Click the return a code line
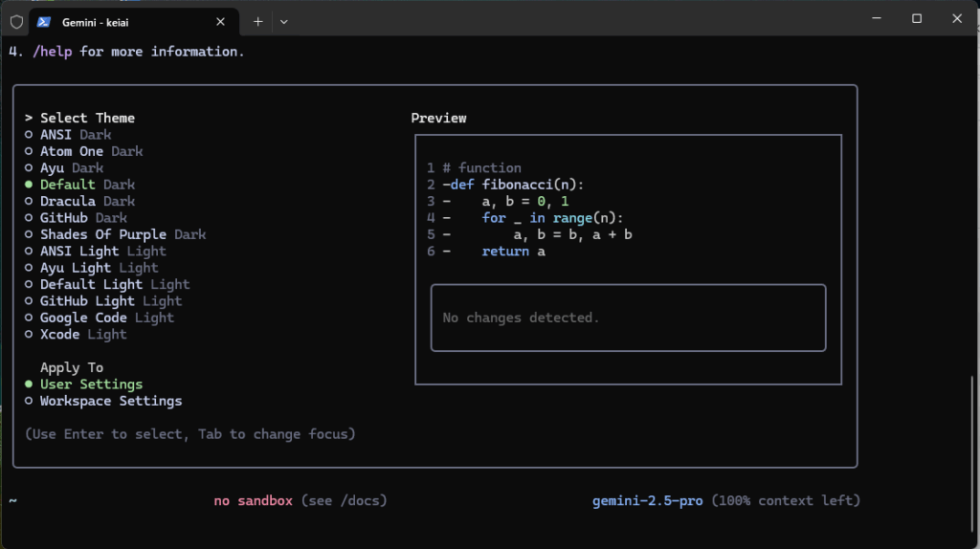 513,252
